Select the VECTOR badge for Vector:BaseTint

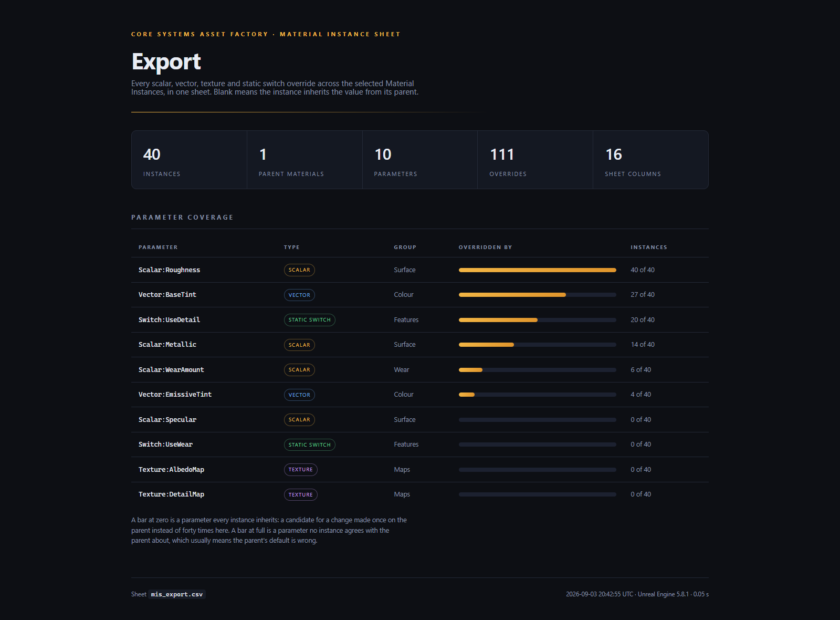click(x=299, y=295)
